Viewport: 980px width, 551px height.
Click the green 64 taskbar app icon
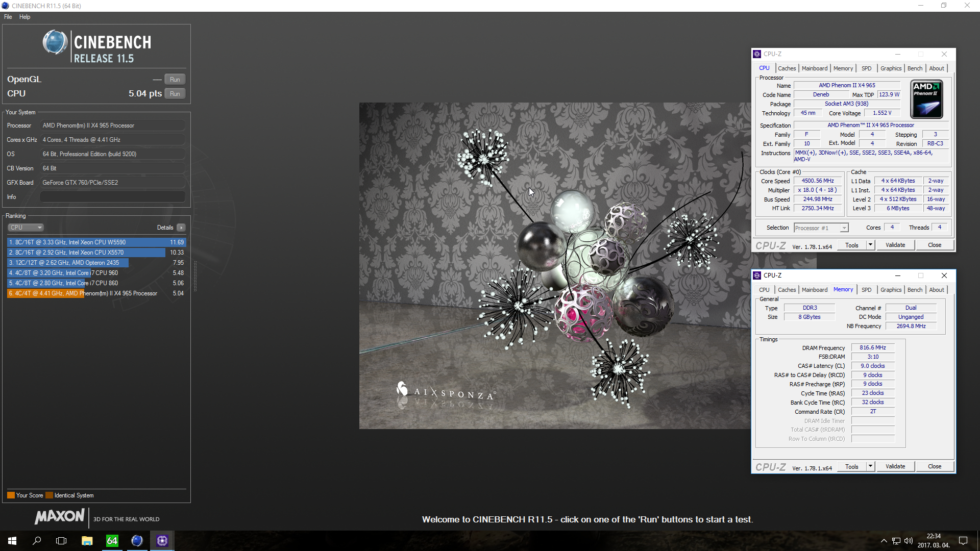112,541
